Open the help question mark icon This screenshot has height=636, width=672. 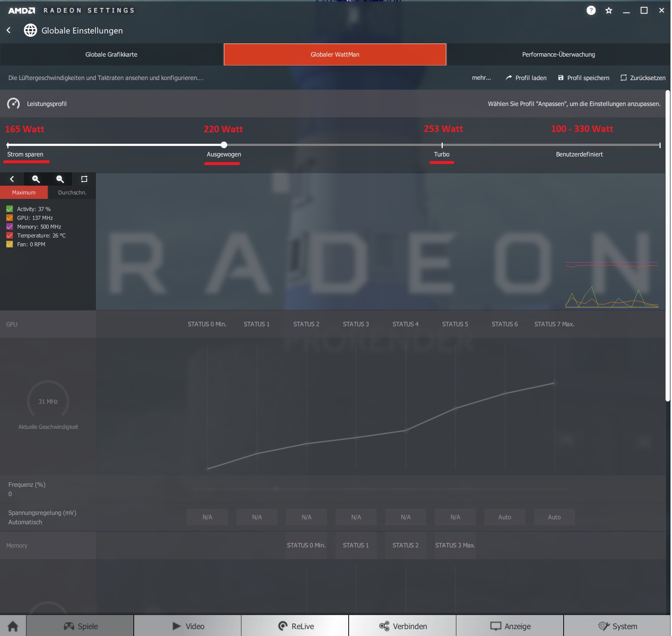pyautogui.click(x=591, y=10)
